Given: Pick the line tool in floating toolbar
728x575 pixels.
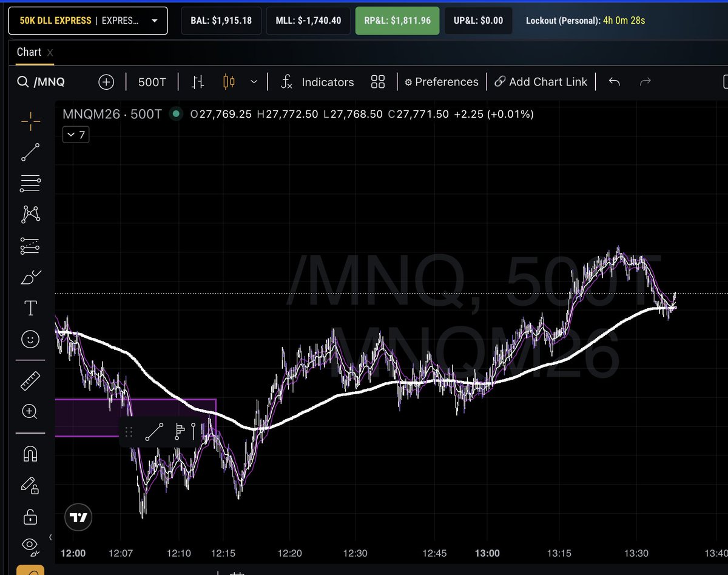Looking at the screenshot, I should (x=154, y=432).
